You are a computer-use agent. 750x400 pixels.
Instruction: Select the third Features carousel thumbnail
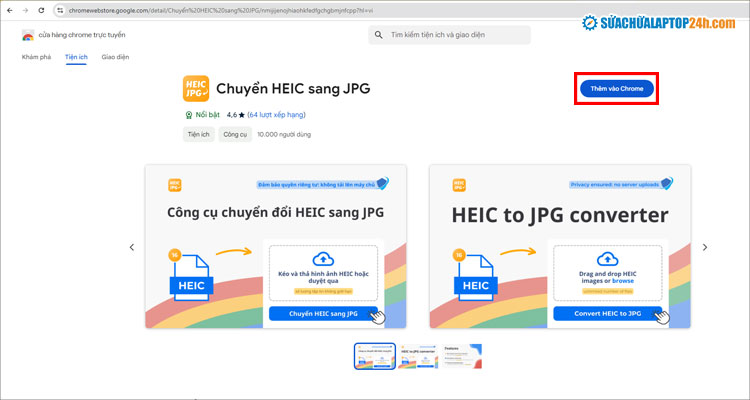461,356
